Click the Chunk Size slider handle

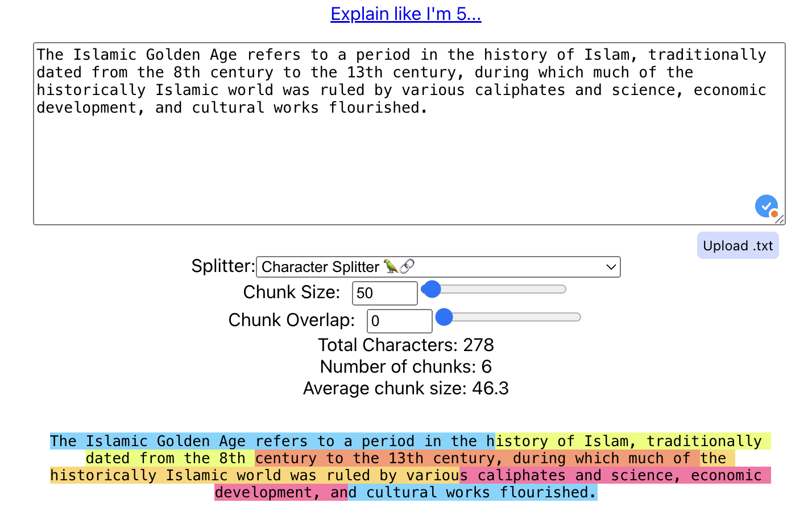click(432, 289)
